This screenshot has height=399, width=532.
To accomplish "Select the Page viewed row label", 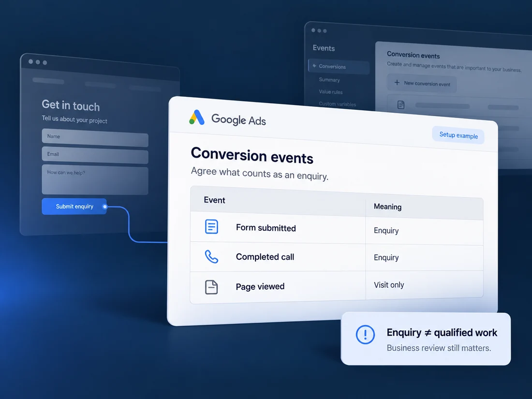I will tap(260, 286).
